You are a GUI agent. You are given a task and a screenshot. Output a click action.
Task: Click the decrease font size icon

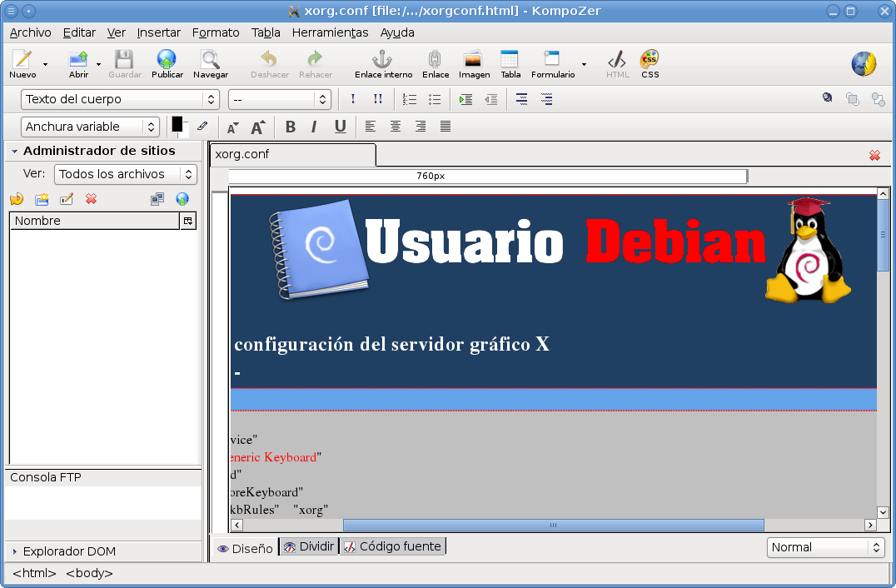pos(232,127)
